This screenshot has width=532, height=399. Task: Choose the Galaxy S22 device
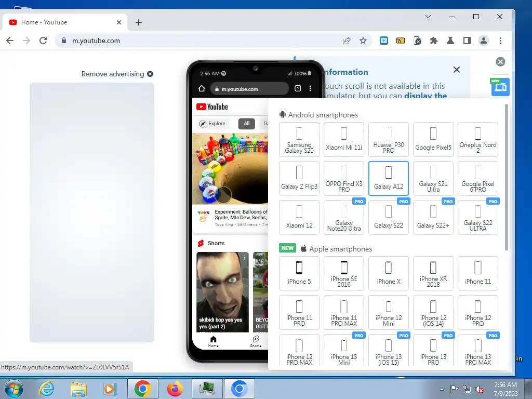click(389, 218)
